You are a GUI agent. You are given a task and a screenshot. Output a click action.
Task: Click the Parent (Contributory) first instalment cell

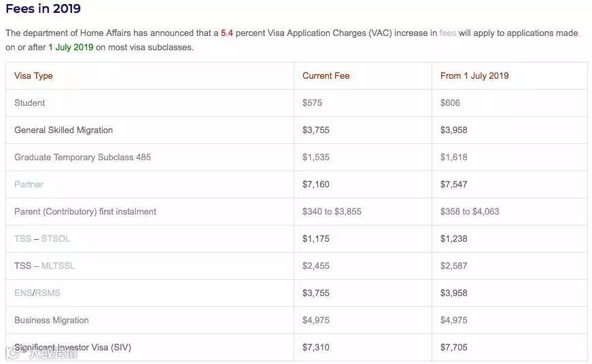coord(85,211)
